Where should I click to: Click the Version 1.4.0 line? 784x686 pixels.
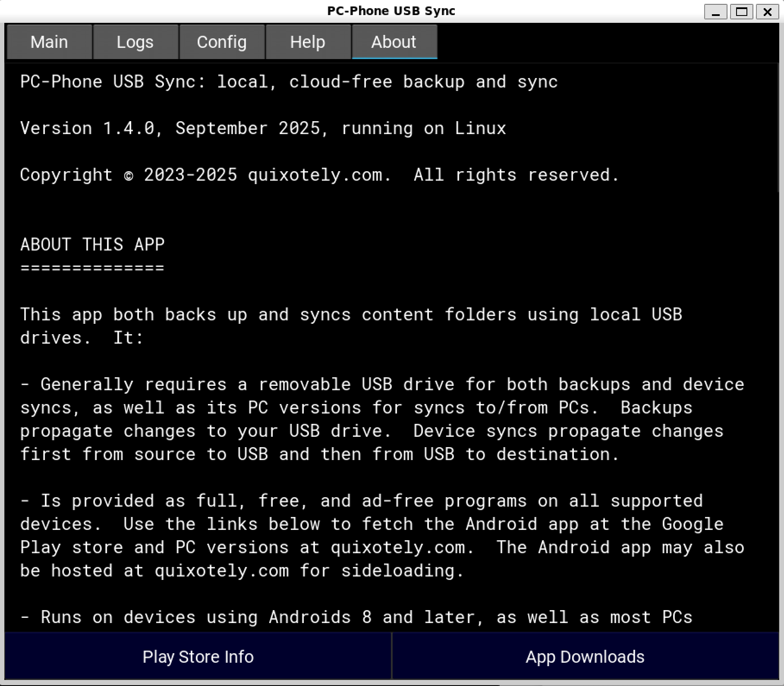(263, 128)
